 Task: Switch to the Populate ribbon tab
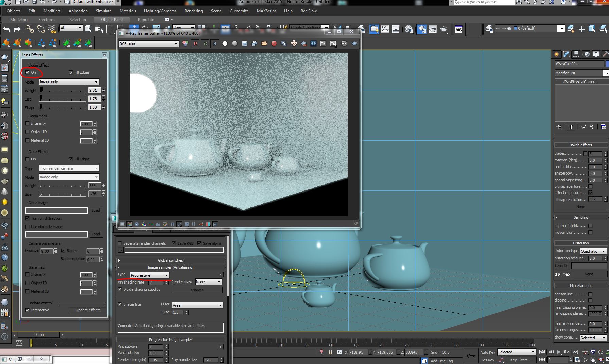(x=146, y=20)
